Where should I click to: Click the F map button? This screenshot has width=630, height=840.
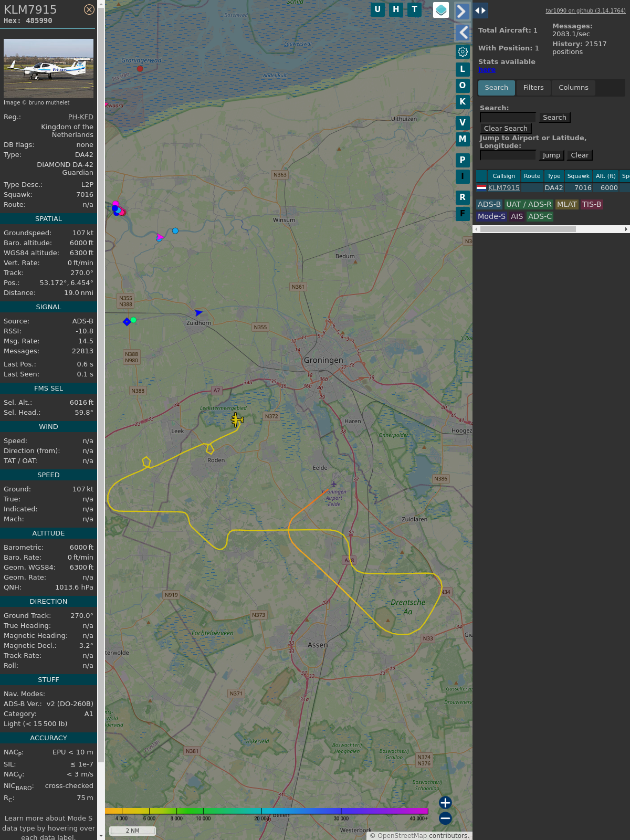pos(463,214)
